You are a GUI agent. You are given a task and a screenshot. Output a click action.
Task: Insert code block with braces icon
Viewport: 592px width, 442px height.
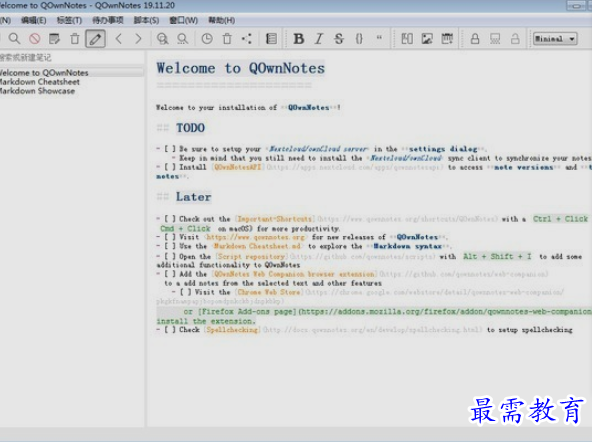[x=359, y=39]
